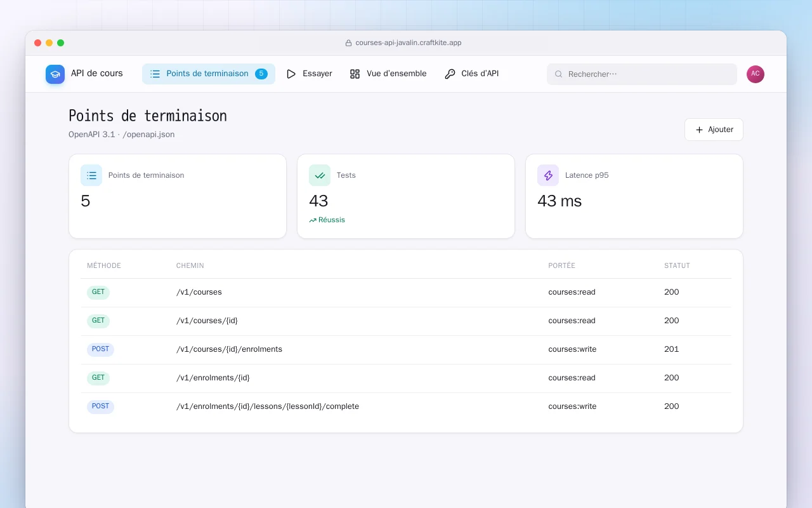Click the API de cours brand title
The width and height of the screenshot is (812, 508).
coord(97,74)
